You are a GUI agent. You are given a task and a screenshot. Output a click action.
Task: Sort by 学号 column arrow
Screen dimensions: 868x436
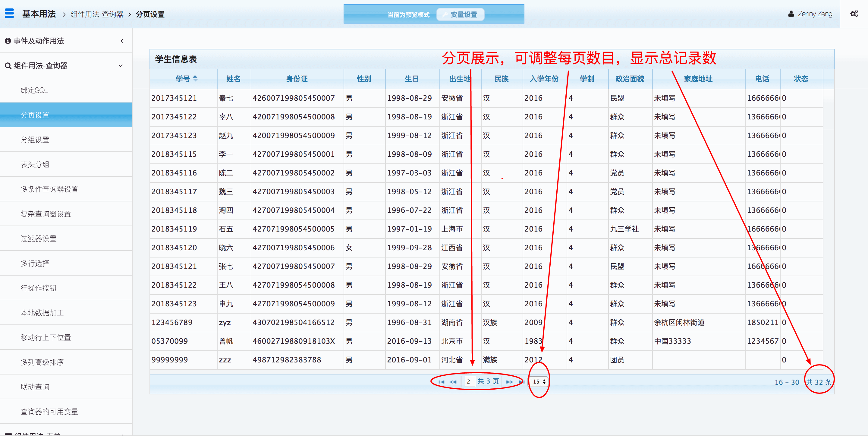pos(195,79)
